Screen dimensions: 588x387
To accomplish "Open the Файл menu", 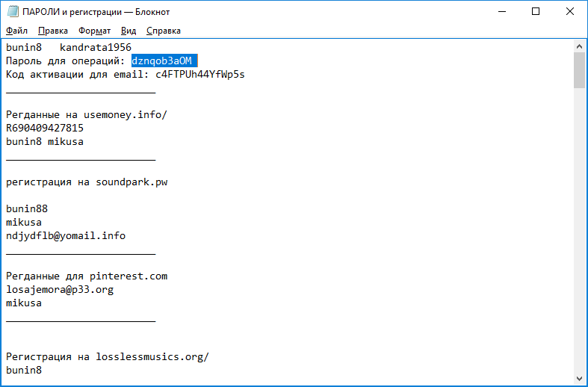I will tap(16, 31).
